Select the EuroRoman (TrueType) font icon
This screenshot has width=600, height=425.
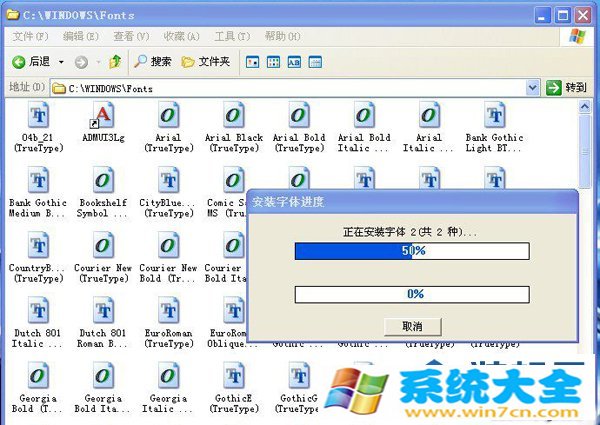(168, 310)
